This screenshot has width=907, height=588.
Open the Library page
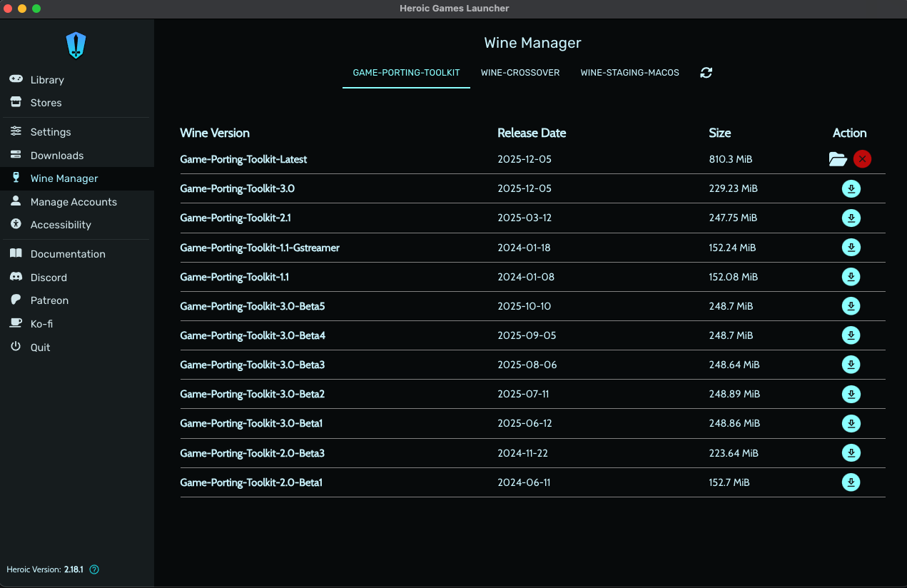[77, 79]
